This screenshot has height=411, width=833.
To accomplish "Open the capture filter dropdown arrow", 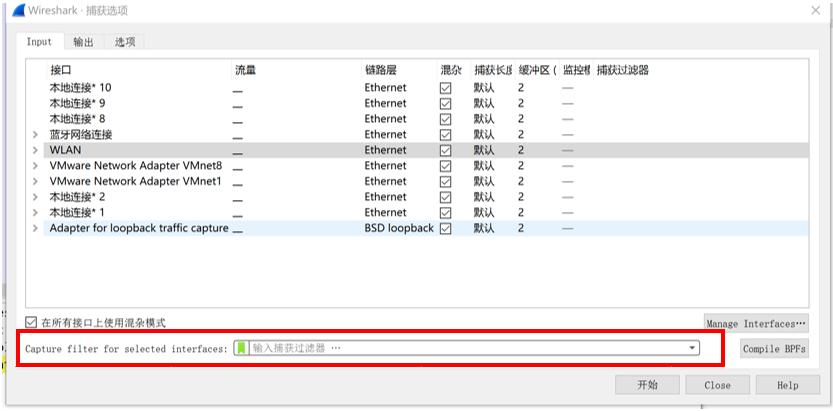I will click(x=692, y=348).
